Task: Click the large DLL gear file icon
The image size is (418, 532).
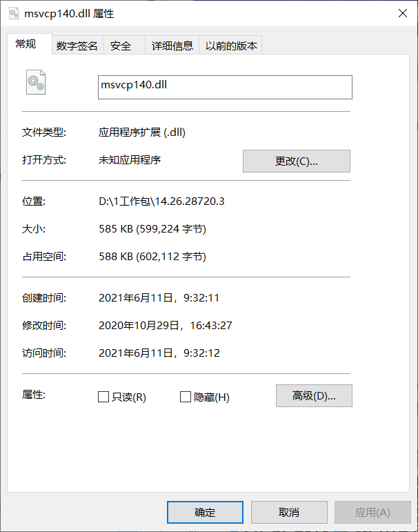Action: pyautogui.click(x=36, y=82)
